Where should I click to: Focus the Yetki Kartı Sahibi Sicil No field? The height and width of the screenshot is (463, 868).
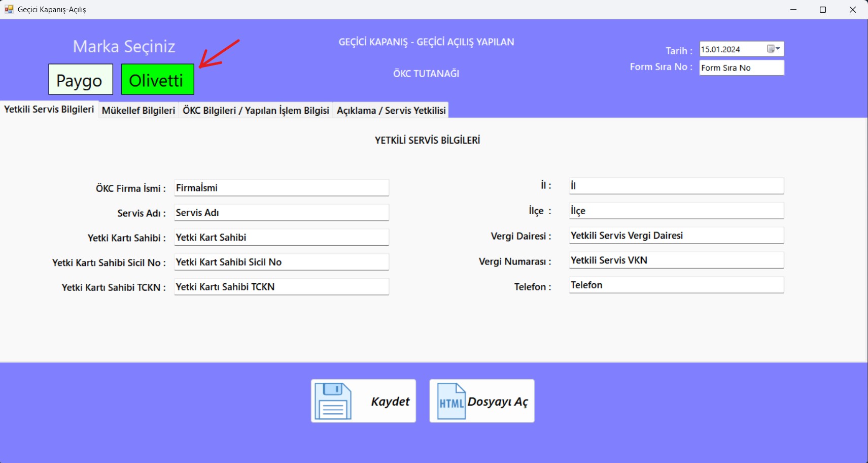tap(281, 262)
